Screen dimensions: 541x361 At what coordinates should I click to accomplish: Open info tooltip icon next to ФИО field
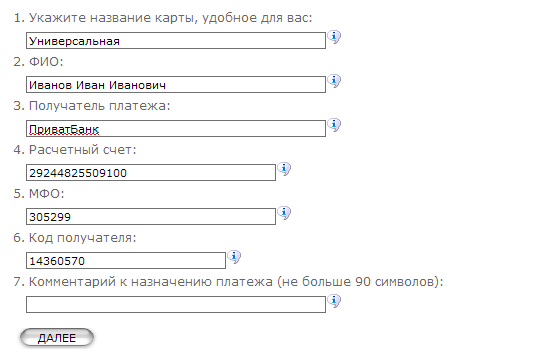click(x=334, y=81)
